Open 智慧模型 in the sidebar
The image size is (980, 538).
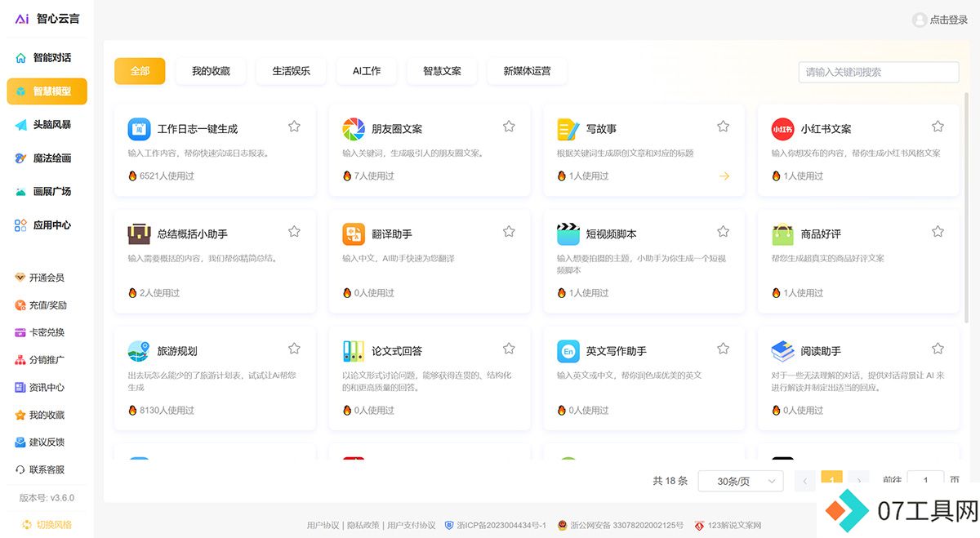47,91
